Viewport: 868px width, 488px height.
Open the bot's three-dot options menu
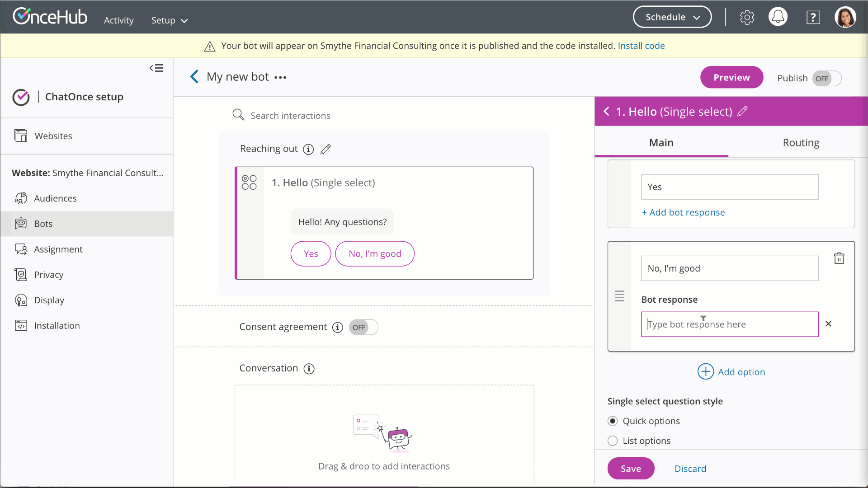(x=280, y=77)
